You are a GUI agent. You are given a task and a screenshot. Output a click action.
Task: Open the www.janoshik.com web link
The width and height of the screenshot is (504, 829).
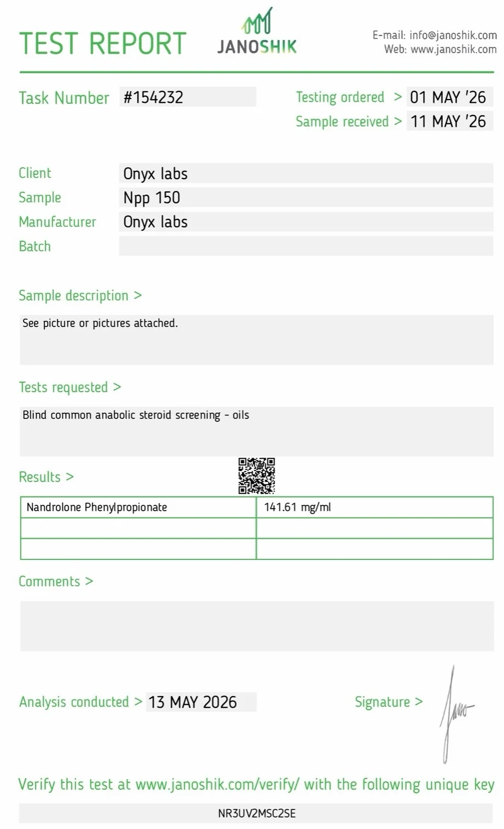453,49
